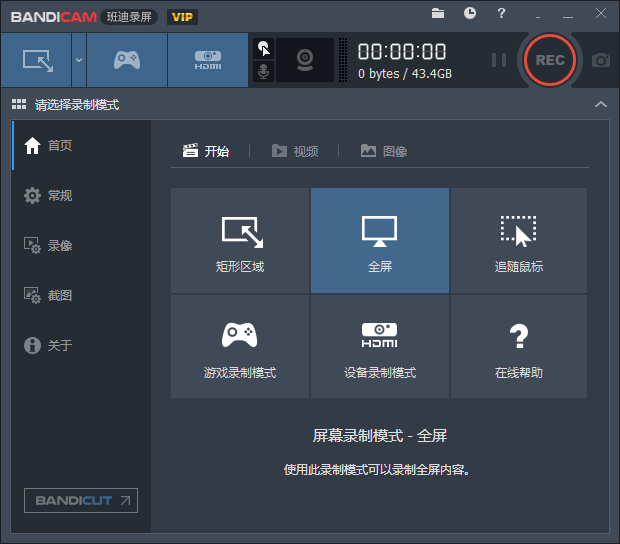
Task: Open the recording mode dropdown arrow
Action: tap(78, 60)
